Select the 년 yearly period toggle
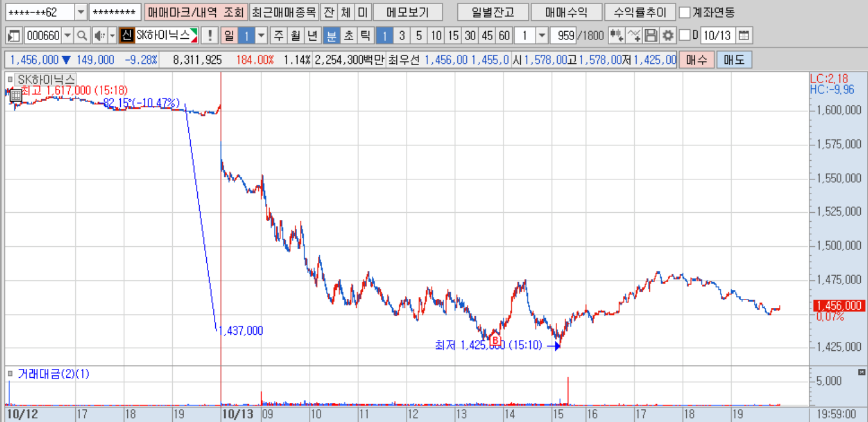Screen dimensions: 868x422 click(313, 36)
